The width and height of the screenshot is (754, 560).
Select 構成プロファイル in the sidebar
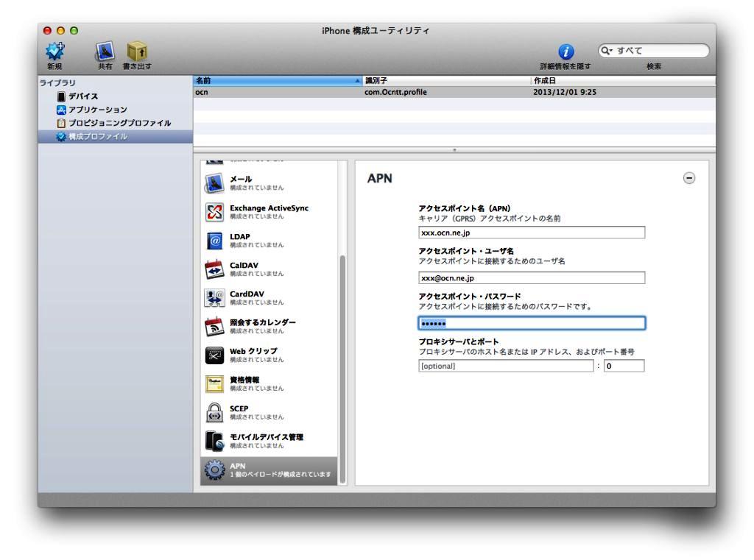[116, 137]
